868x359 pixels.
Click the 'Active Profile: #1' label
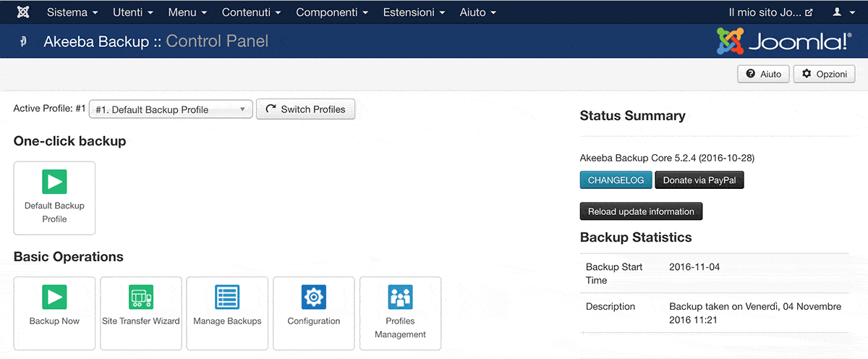49,109
